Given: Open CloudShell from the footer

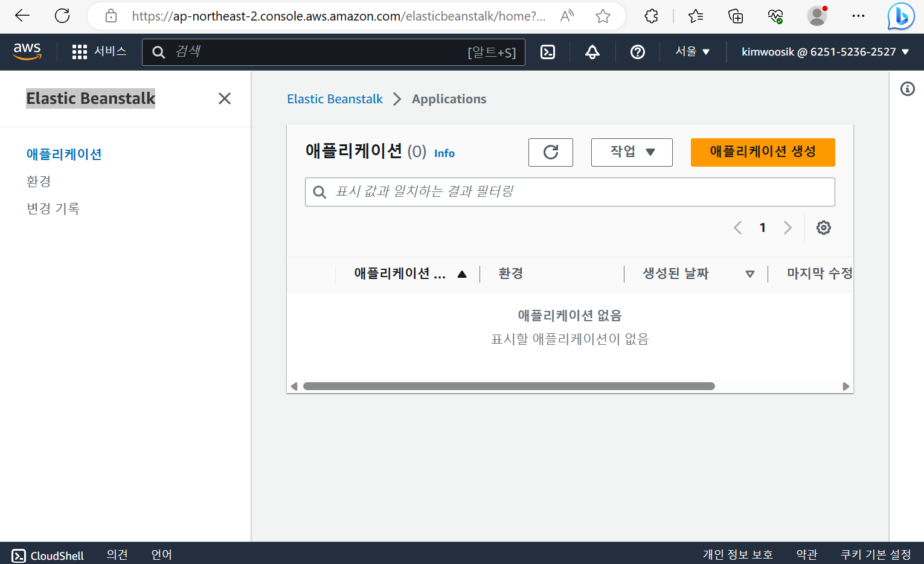Looking at the screenshot, I should coord(48,556).
